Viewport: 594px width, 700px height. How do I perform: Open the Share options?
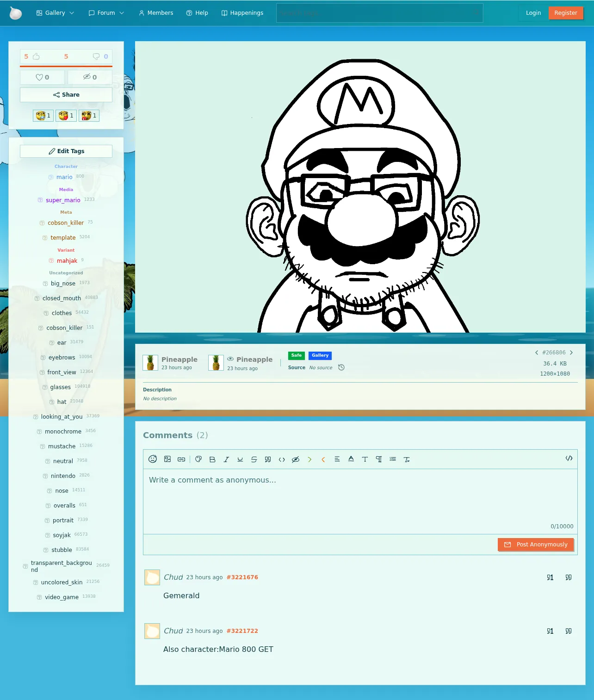pos(66,95)
